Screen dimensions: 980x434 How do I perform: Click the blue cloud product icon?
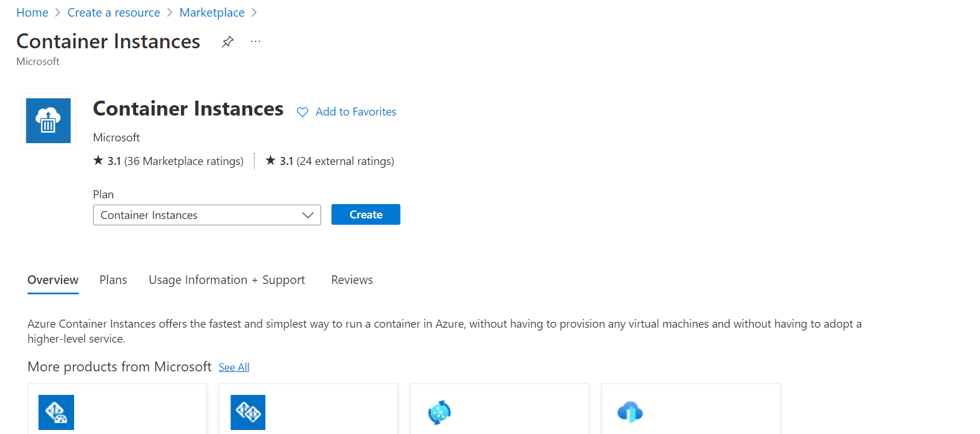[630, 412]
